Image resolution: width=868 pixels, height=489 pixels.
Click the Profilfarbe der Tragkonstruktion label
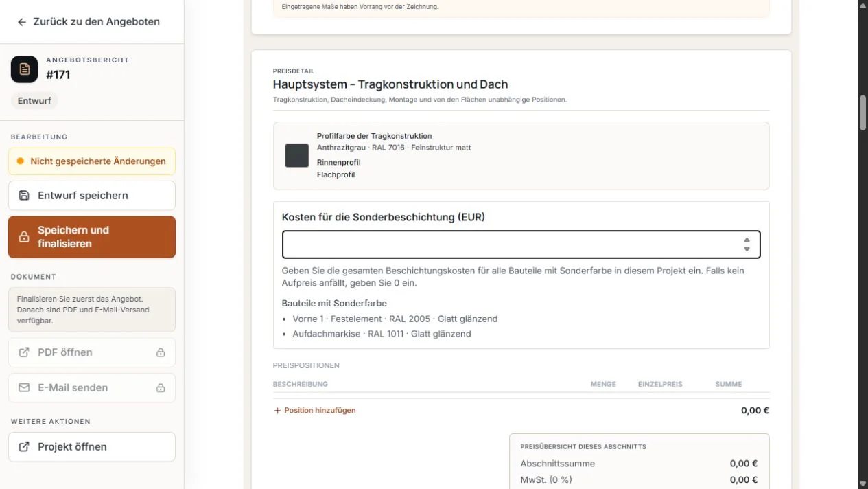375,136
